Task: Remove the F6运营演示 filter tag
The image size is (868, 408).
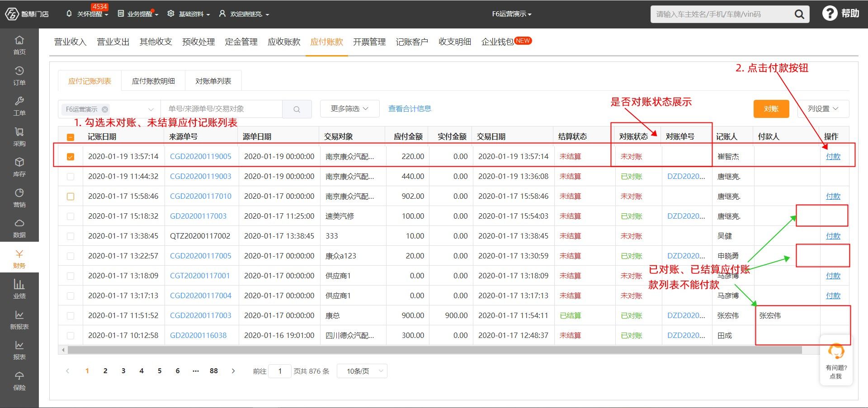Action: 105,109
